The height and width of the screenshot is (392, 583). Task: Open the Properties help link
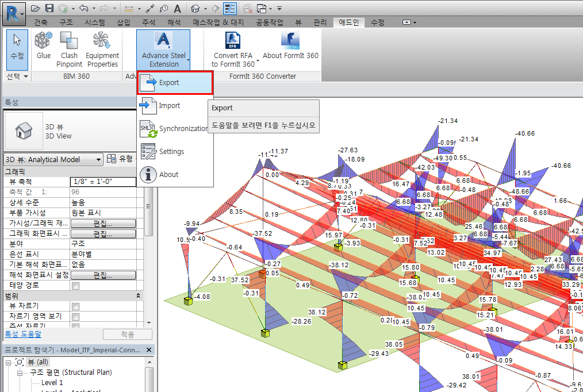pos(23,334)
